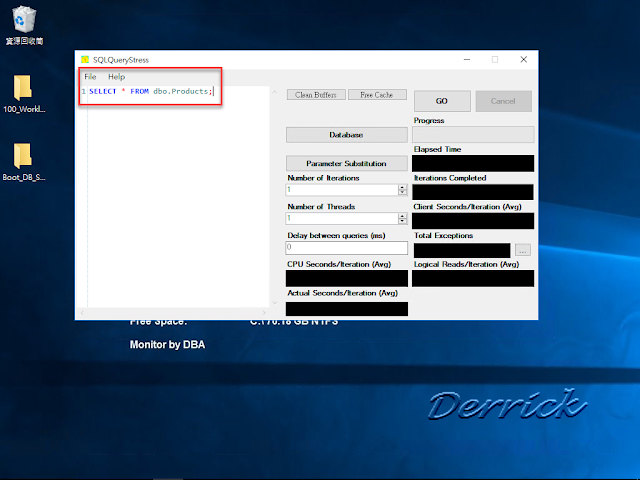Viewport: 640px width, 480px height.
Task: Click the Progress bar
Action: [473, 135]
